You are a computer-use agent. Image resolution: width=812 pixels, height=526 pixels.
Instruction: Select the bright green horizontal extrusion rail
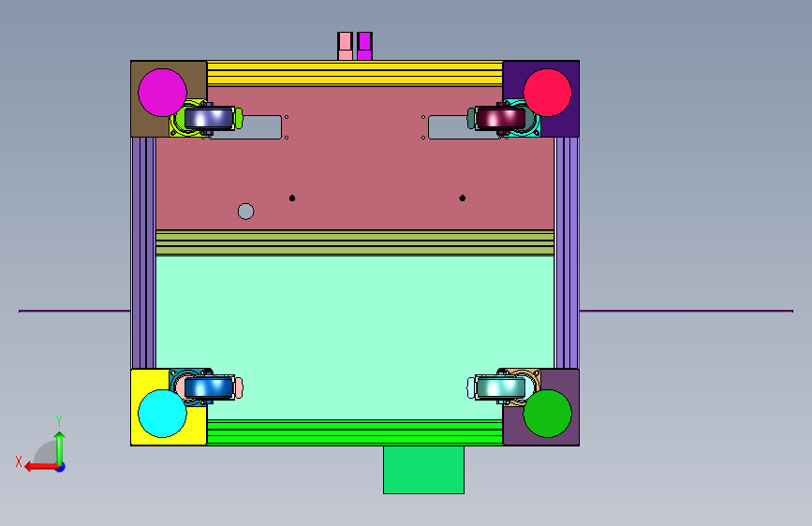click(x=355, y=432)
